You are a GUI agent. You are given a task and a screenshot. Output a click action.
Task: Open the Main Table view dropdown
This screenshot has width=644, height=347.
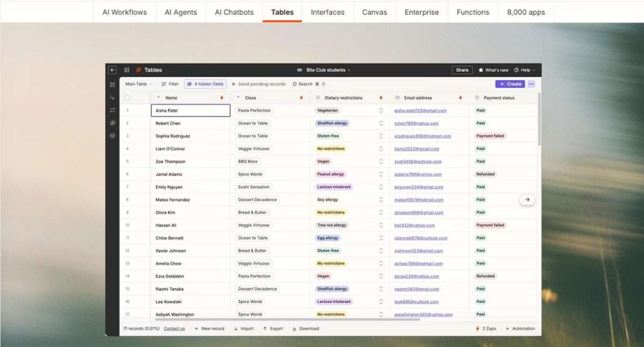tap(138, 84)
